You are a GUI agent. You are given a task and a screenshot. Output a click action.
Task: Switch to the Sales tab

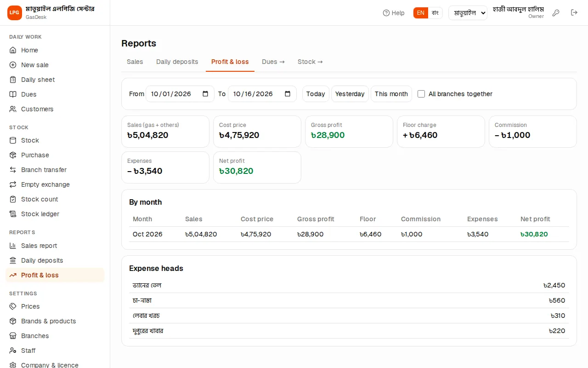click(135, 62)
